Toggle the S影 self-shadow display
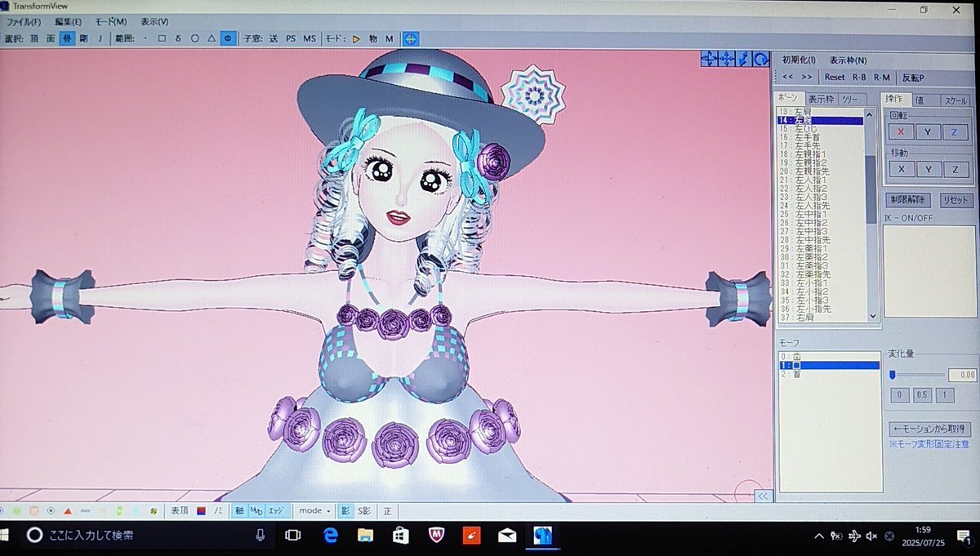980x556 pixels. pyautogui.click(x=364, y=510)
